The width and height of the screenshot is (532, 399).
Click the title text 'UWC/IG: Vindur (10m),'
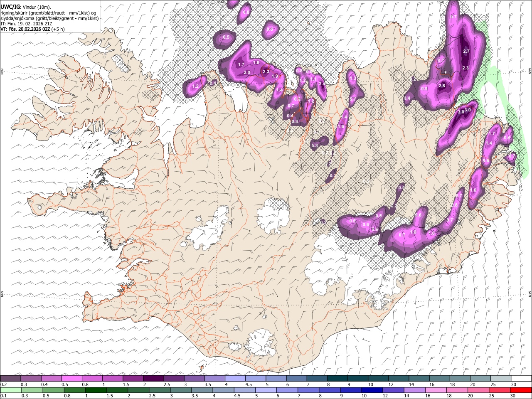pos(25,7)
